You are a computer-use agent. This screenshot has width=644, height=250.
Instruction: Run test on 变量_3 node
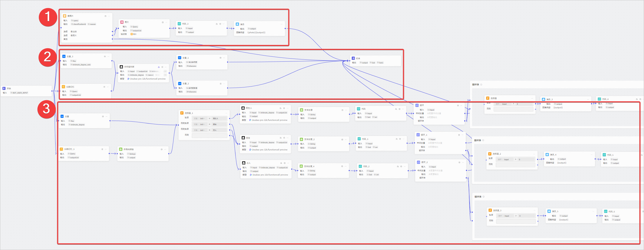pos(105,57)
